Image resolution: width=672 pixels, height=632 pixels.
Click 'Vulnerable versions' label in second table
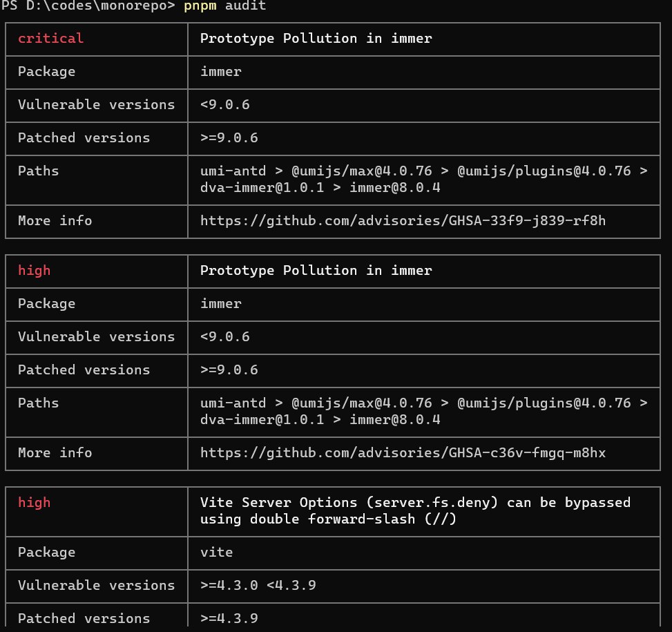click(x=97, y=337)
